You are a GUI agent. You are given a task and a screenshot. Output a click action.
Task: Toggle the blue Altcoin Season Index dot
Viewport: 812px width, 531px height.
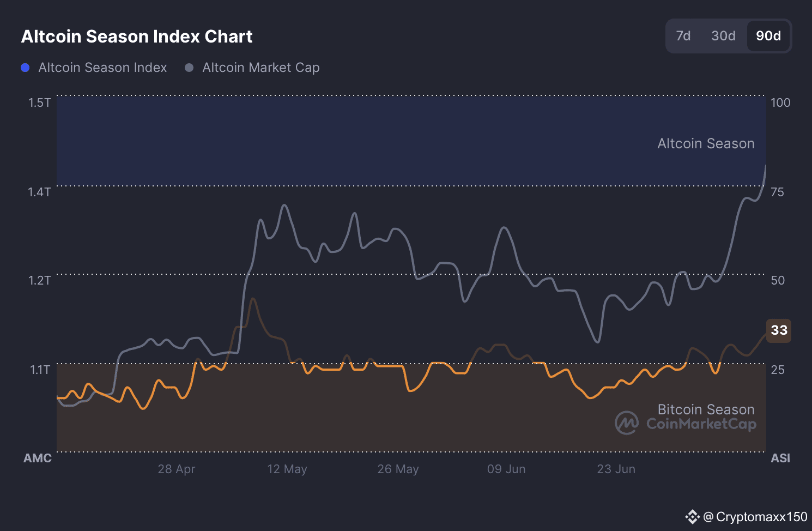pyautogui.click(x=25, y=68)
